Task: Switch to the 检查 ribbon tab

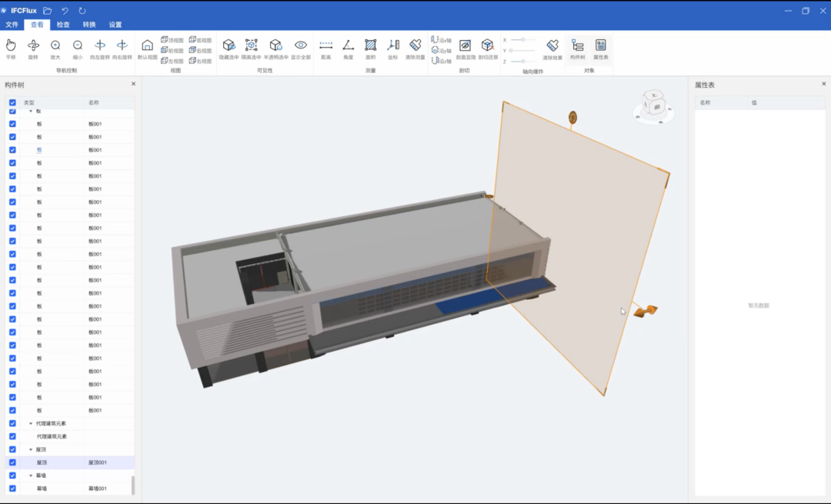Action: [x=63, y=25]
